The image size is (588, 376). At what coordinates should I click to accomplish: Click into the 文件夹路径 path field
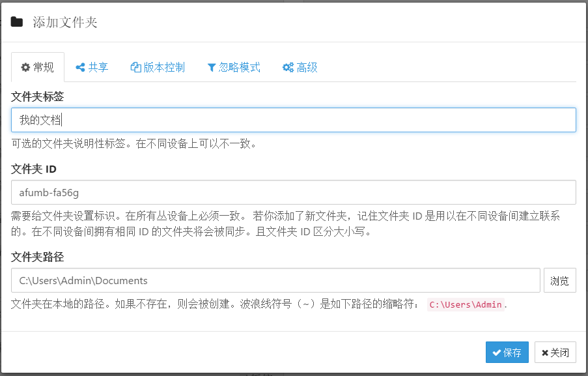coord(275,281)
